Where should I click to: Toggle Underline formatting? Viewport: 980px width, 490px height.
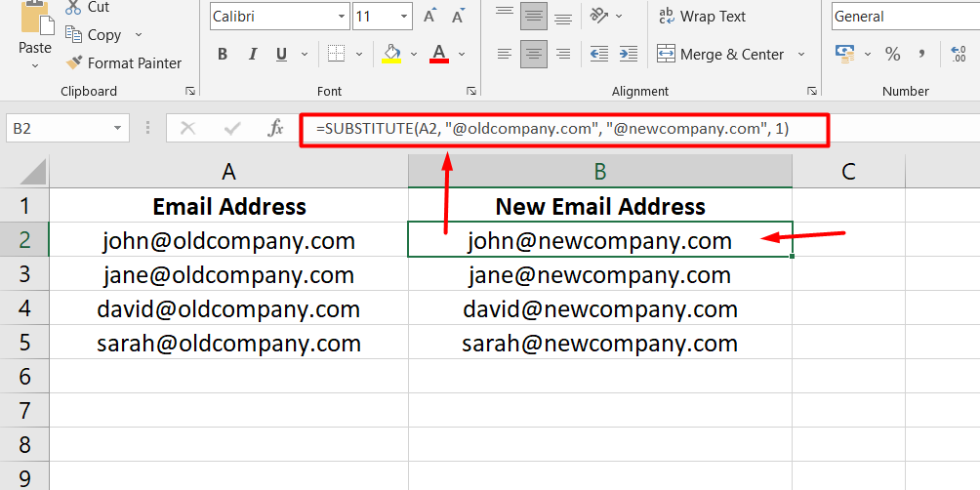click(x=281, y=55)
